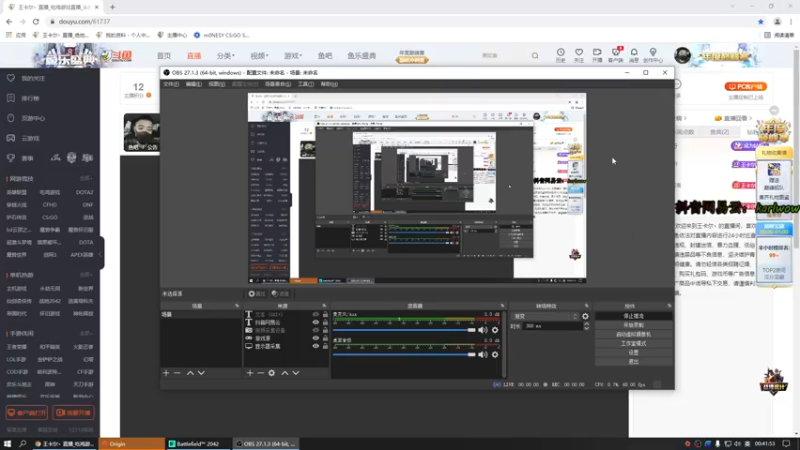Click the audio mixer vertical scrollbar
800x450 pixels.
504,344
